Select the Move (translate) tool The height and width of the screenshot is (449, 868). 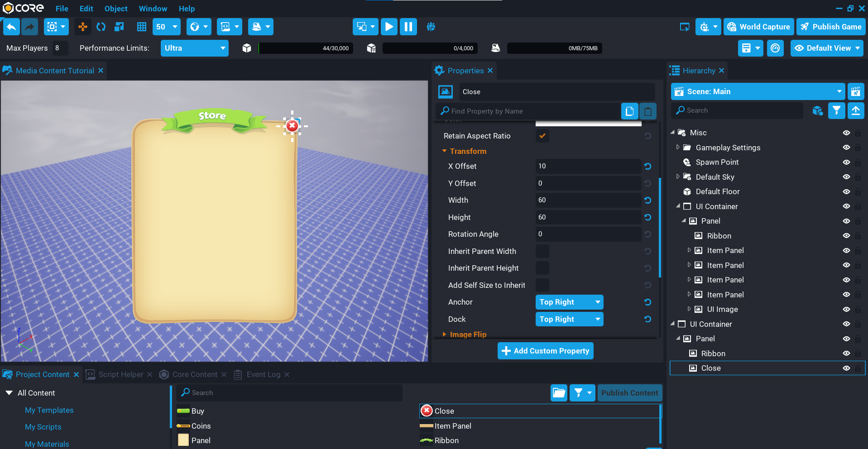tap(83, 27)
